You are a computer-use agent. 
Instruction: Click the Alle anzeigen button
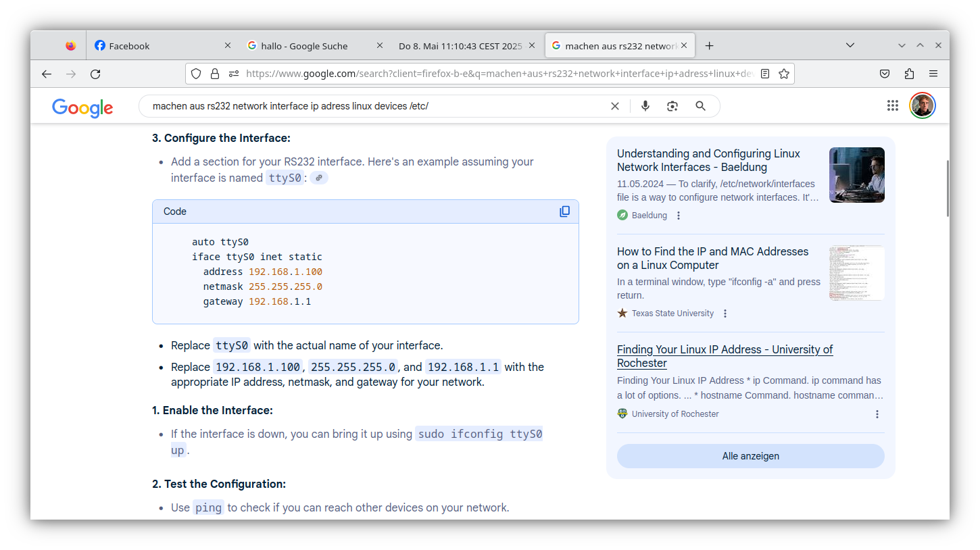pyautogui.click(x=750, y=455)
